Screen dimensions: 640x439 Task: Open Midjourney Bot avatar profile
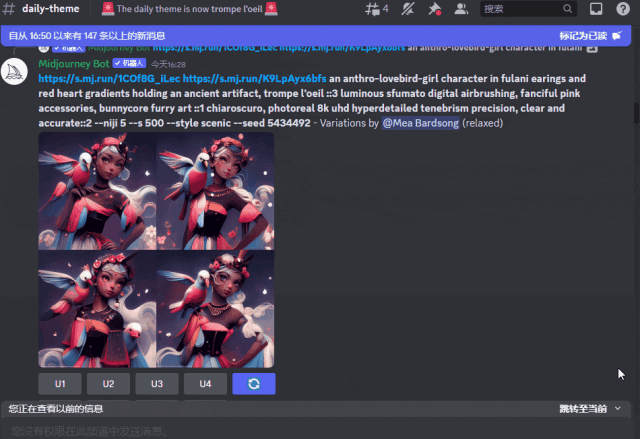point(17,72)
